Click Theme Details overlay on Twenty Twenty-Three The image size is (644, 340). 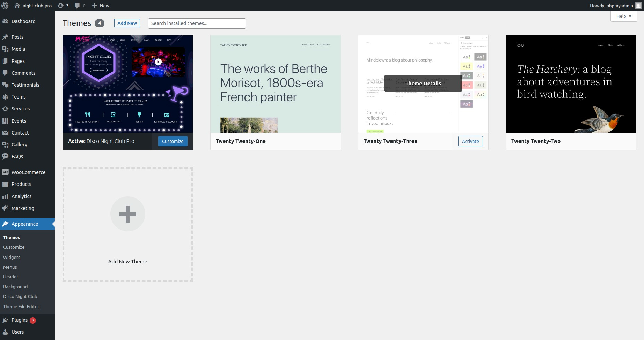[x=423, y=84]
